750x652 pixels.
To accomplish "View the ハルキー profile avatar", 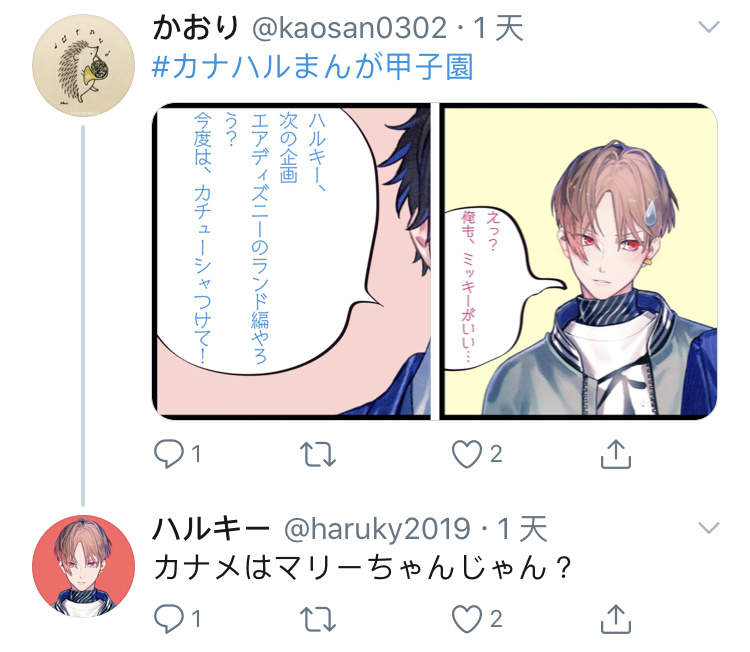I will tap(83, 566).
